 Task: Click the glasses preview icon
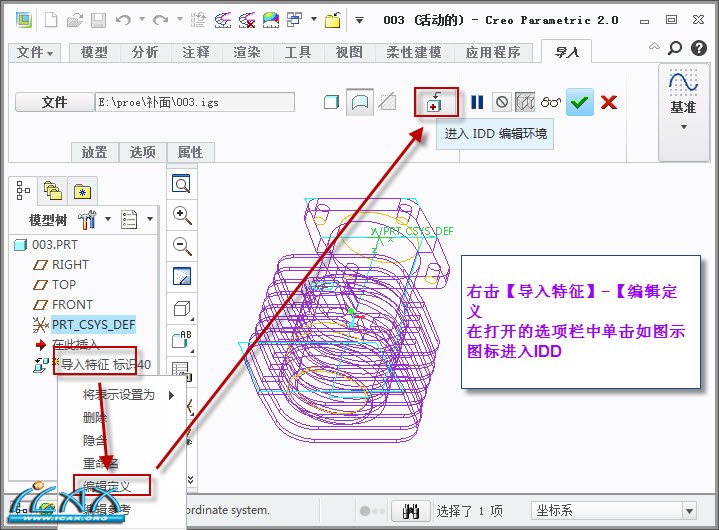pos(550,102)
